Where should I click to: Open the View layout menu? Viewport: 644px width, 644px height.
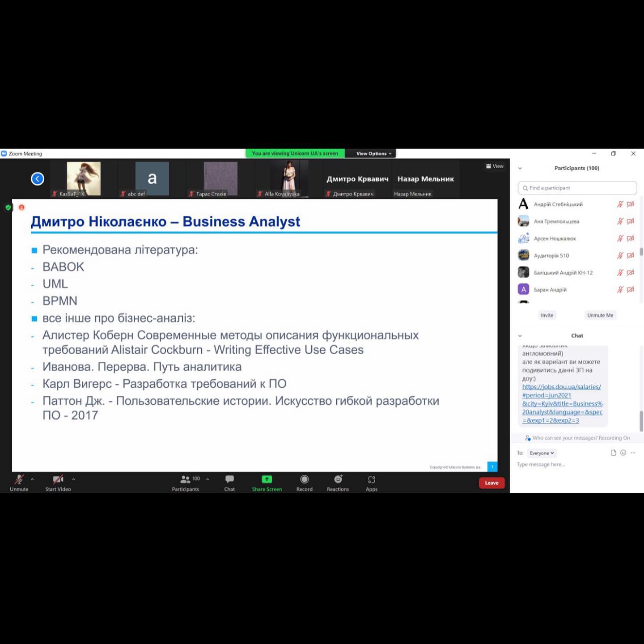click(x=495, y=166)
